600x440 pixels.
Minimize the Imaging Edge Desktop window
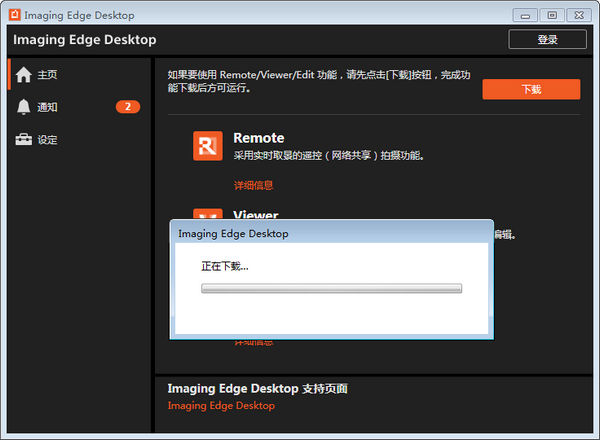point(527,15)
